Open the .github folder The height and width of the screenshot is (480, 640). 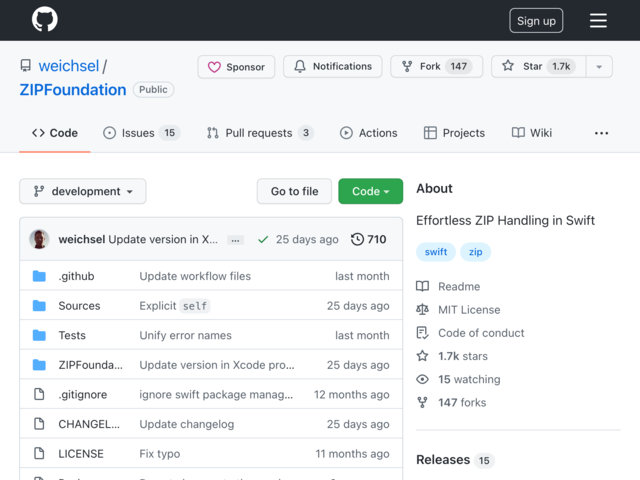76,276
